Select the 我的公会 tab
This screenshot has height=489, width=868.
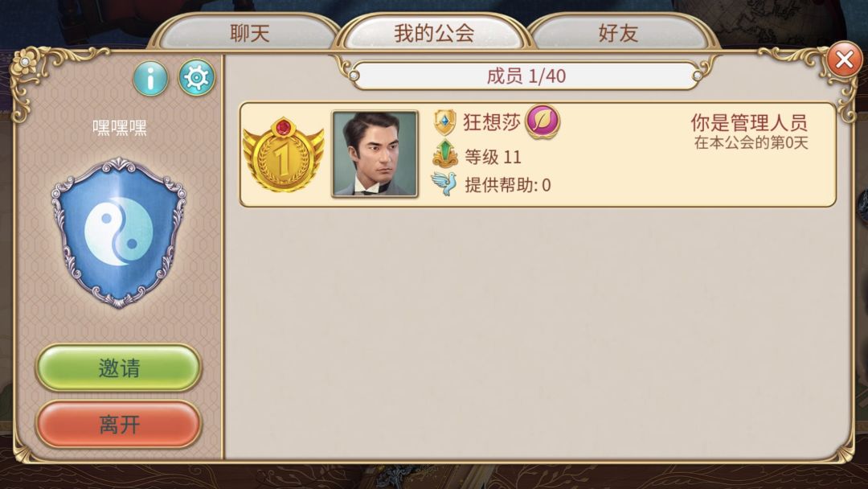pos(434,34)
